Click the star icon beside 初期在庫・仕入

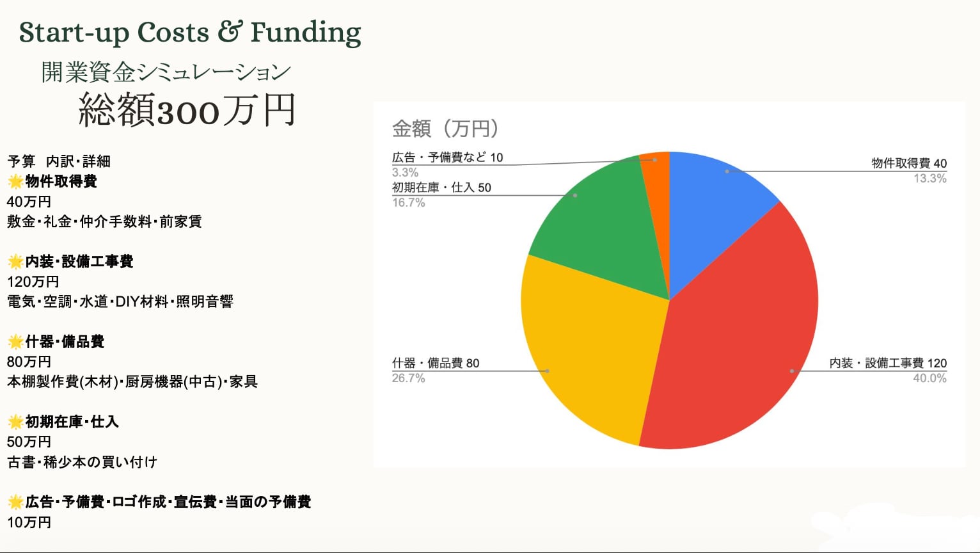(x=15, y=422)
